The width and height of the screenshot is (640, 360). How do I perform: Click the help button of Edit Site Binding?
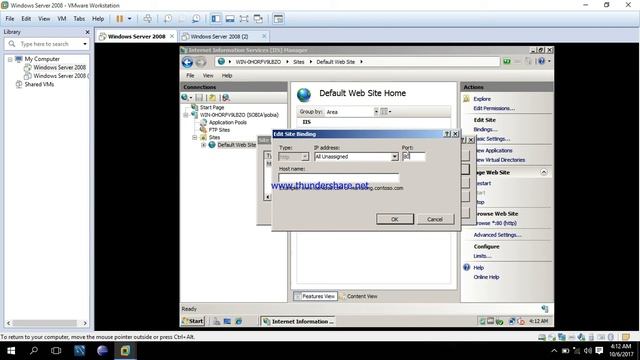point(447,134)
